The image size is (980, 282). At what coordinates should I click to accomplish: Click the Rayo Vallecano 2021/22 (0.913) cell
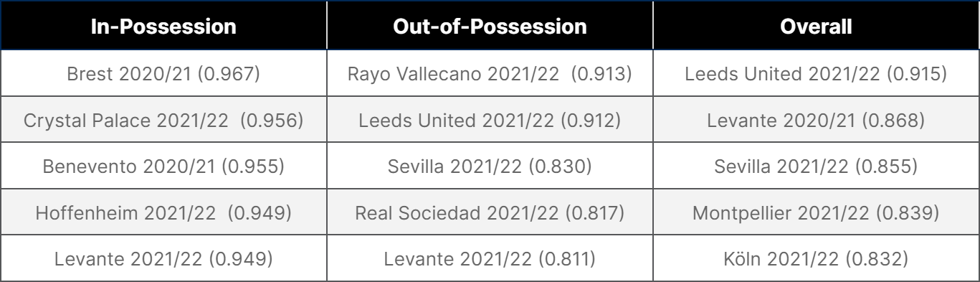pyautogui.click(x=490, y=76)
